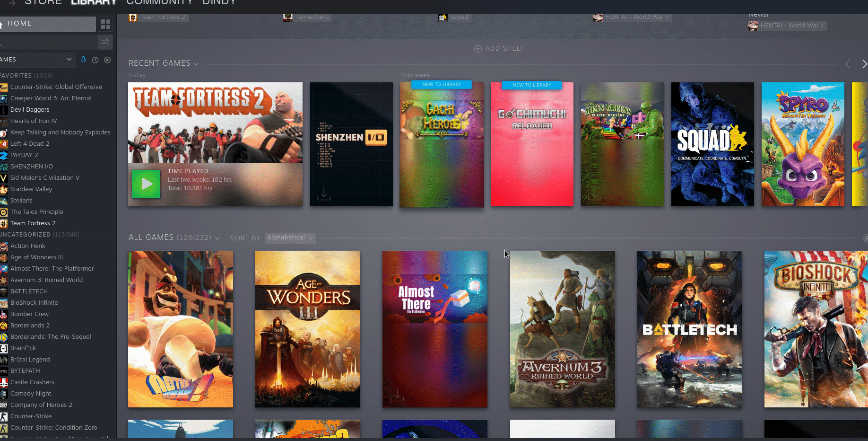
Task: Select Creeper World 3: Arc Eternal
Action: pos(51,98)
